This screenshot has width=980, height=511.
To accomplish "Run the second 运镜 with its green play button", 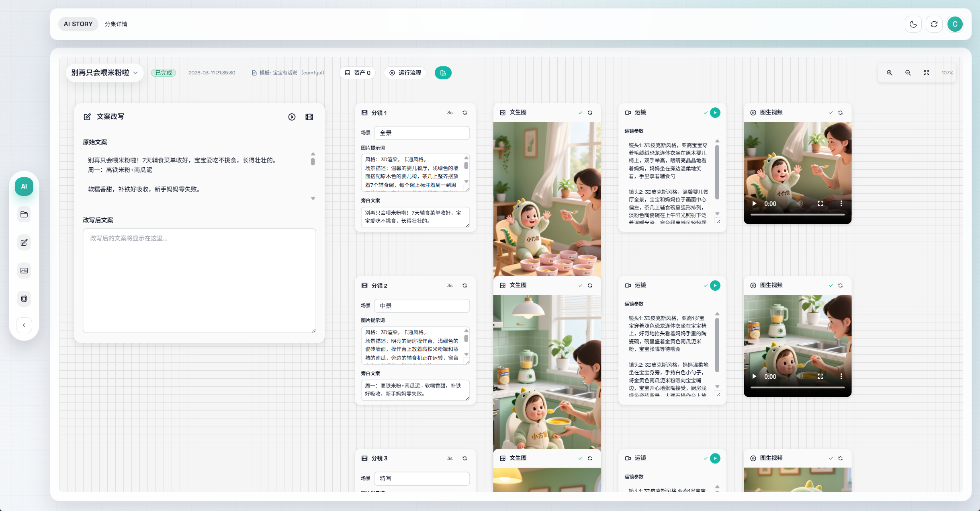I will pos(715,285).
